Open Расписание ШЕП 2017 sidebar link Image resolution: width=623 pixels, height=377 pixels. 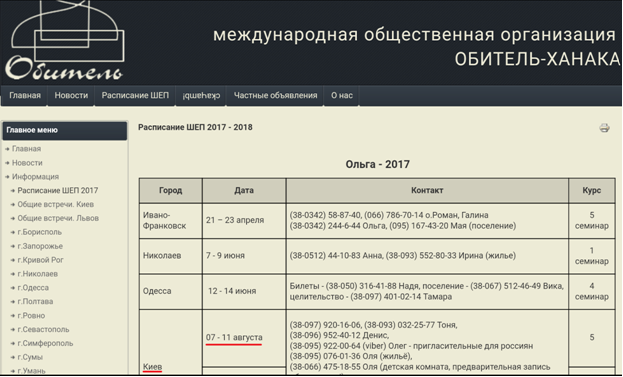pyautogui.click(x=58, y=190)
